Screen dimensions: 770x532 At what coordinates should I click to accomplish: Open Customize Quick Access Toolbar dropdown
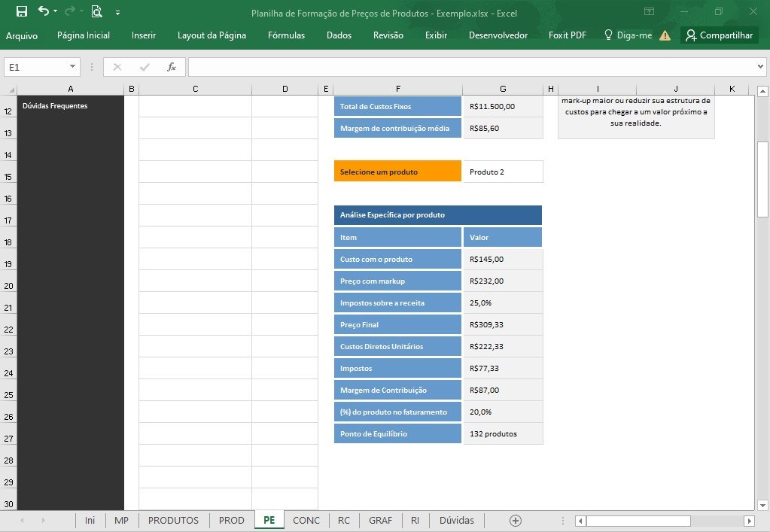(x=118, y=12)
